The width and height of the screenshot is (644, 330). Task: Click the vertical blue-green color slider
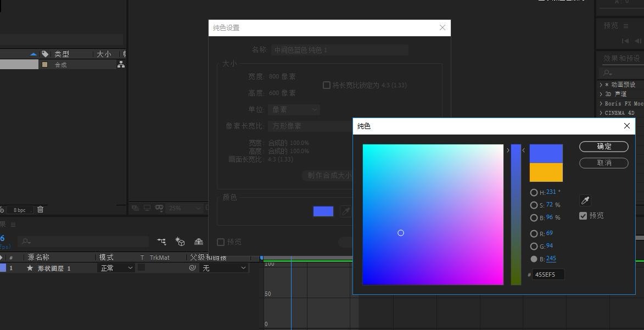(x=516, y=215)
